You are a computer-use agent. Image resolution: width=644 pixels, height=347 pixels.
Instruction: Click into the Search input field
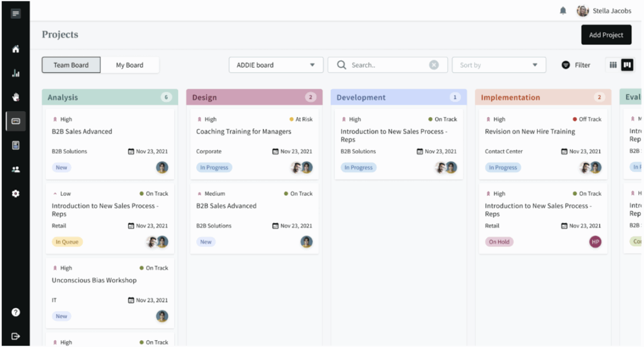coord(387,65)
